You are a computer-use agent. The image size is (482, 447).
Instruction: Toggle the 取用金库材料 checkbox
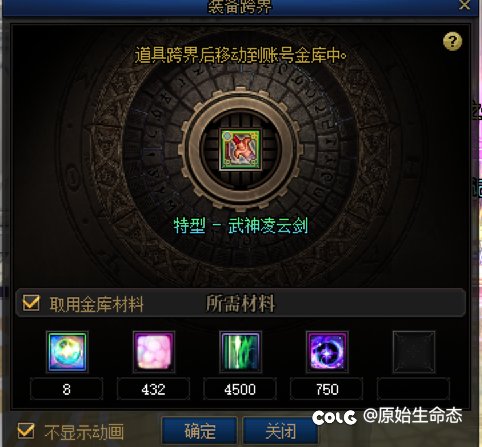31,303
